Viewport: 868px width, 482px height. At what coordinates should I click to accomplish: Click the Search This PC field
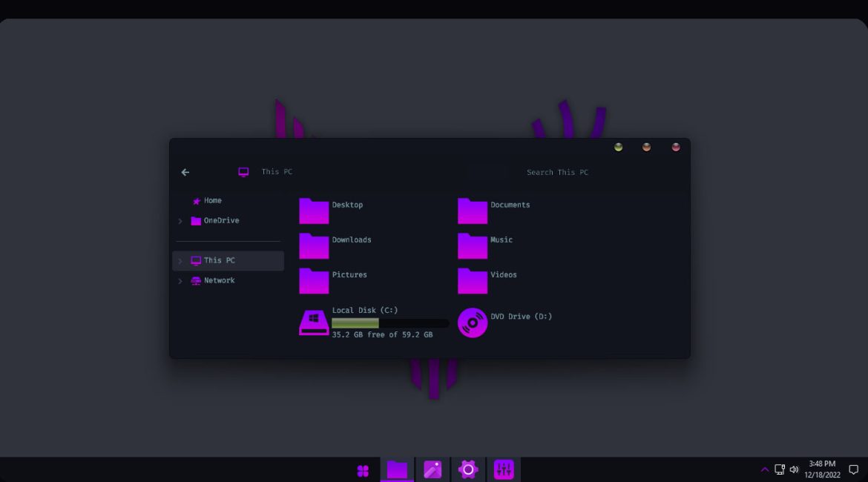coord(557,172)
